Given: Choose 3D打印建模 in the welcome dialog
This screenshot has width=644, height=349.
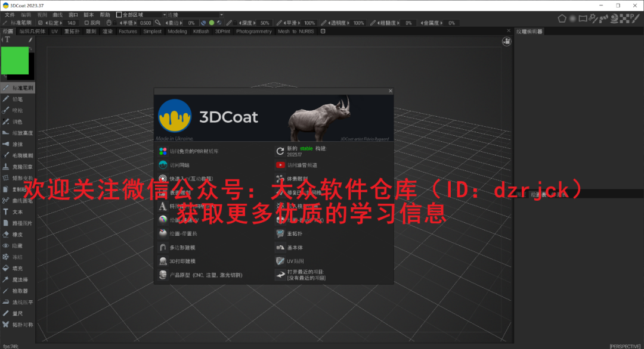Looking at the screenshot, I should click(177, 261).
